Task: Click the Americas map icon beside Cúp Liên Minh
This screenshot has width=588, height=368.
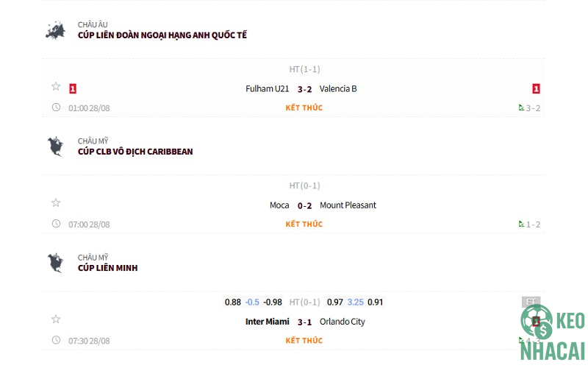Action: pyautogui.click(x=55, y=263)
